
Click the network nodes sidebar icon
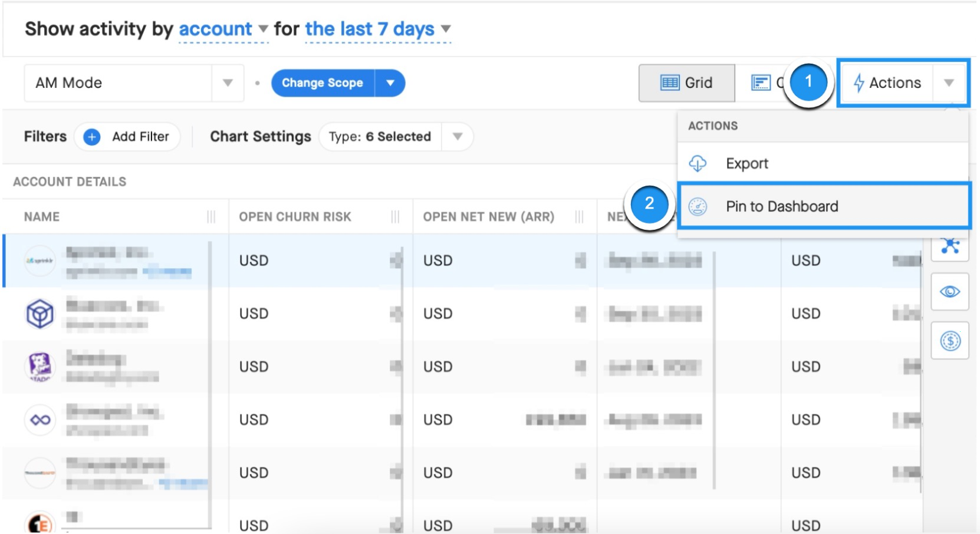(950, 245)
